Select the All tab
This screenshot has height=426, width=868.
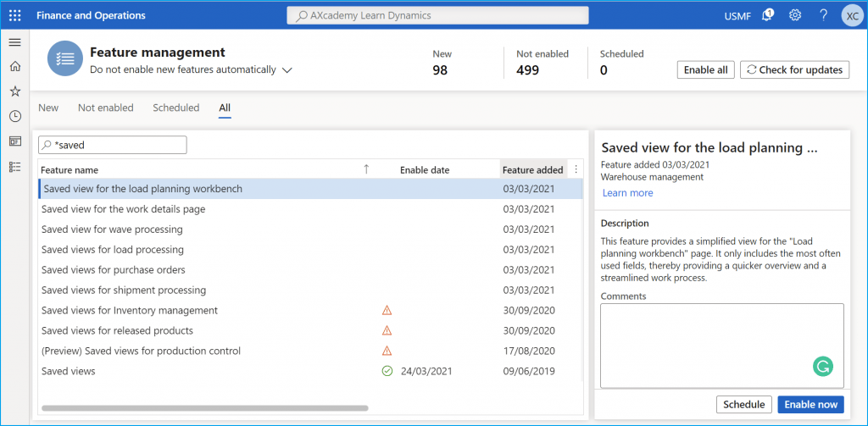point(225,108)
